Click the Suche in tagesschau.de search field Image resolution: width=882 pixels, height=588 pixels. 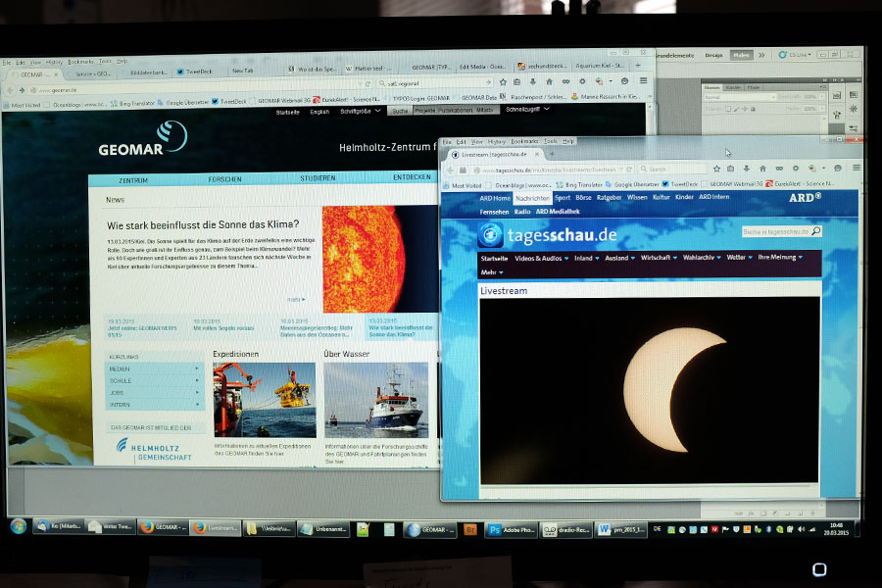pyautogui.click(x=776, y=231)
